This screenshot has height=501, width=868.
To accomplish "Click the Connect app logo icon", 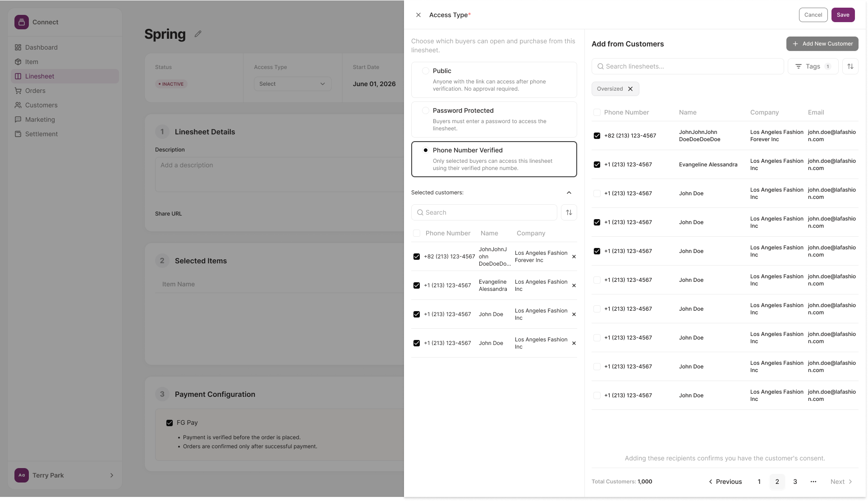I will pyautogui.click(x=21, y=22).
